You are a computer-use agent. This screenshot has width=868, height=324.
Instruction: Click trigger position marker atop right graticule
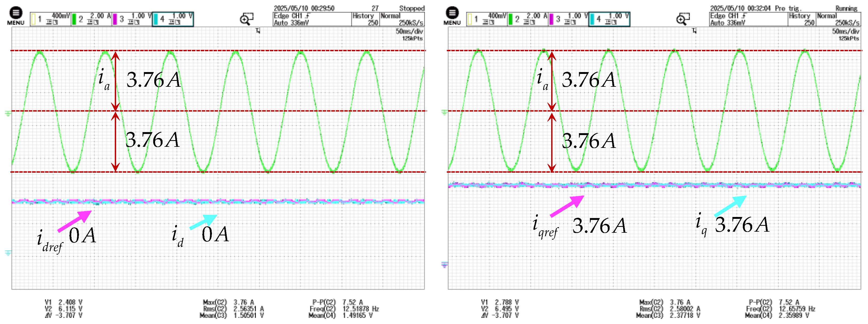[x=694, y=31]
